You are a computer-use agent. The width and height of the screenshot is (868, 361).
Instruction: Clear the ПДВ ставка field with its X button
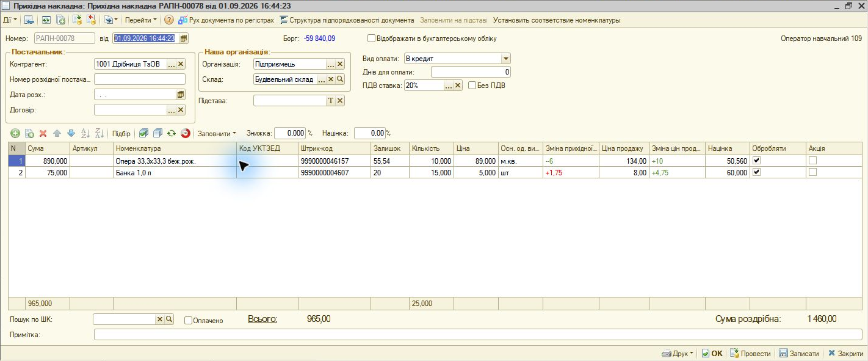pyautogui.click(x=458, y=86)
